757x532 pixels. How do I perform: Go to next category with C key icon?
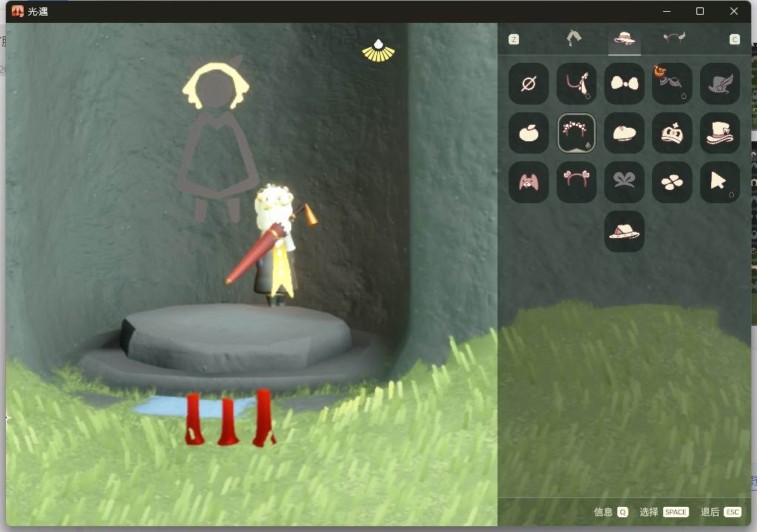click(734, 39)
